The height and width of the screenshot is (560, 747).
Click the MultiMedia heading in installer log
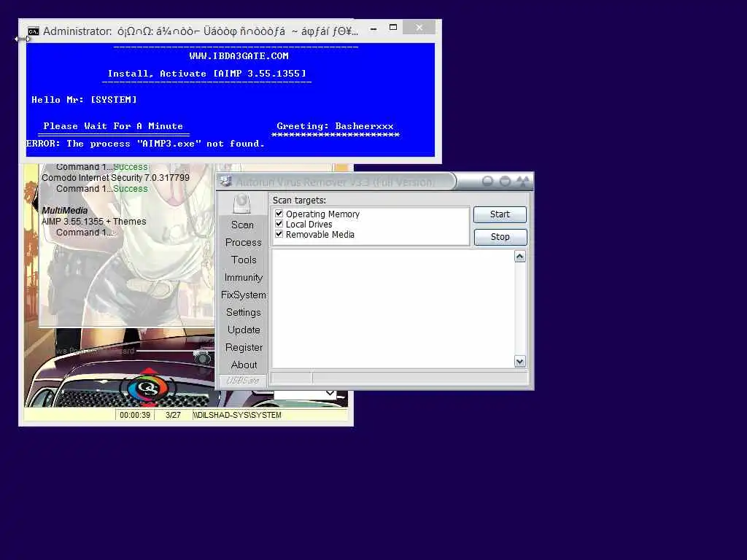(x=64, y=211)
